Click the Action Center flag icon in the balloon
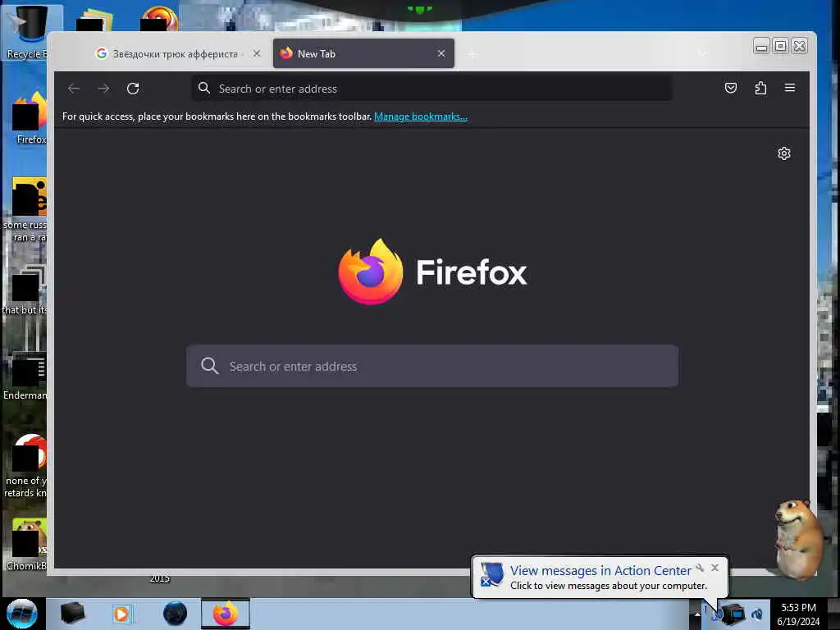 pyautogui.click(x=491, y=574)
